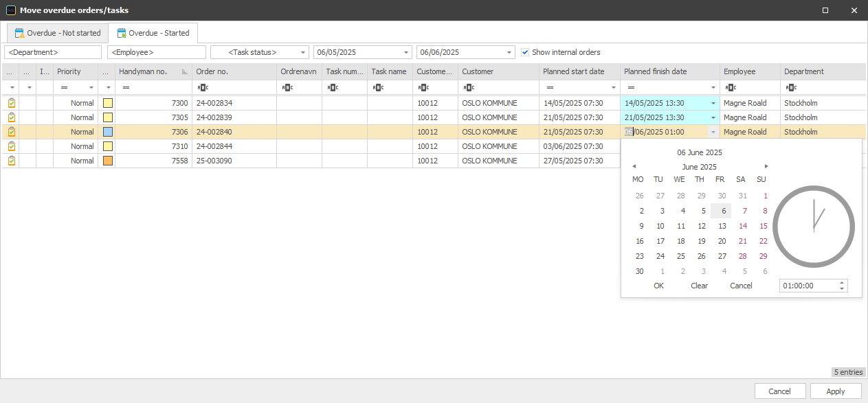Open the Planned finish date filter dropdown

(713, 88)
